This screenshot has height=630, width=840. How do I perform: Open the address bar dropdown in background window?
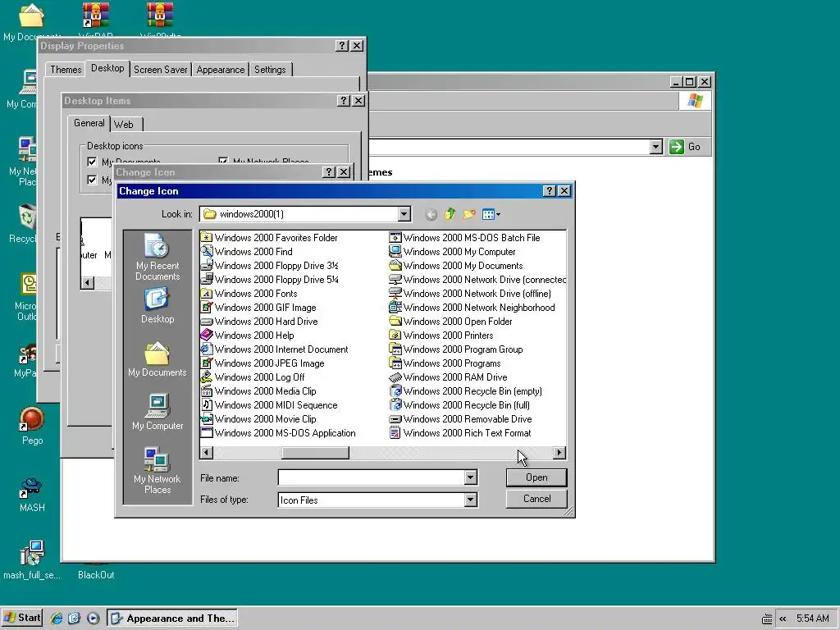655,146
